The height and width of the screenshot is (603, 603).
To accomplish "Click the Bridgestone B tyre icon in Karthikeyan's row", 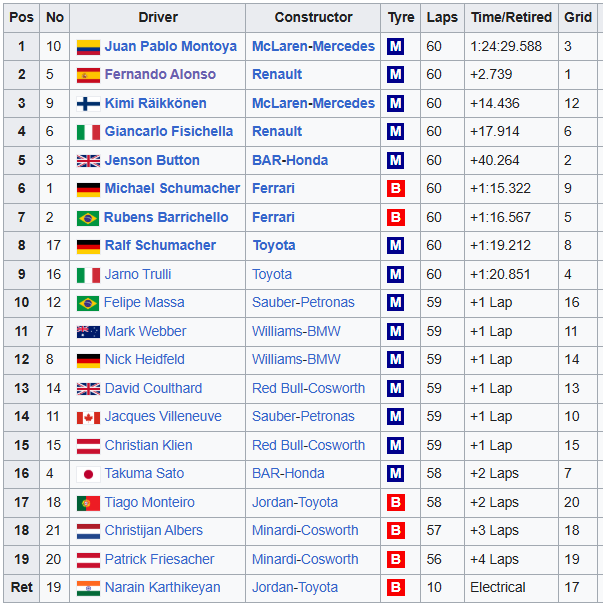I will (395, 588).
